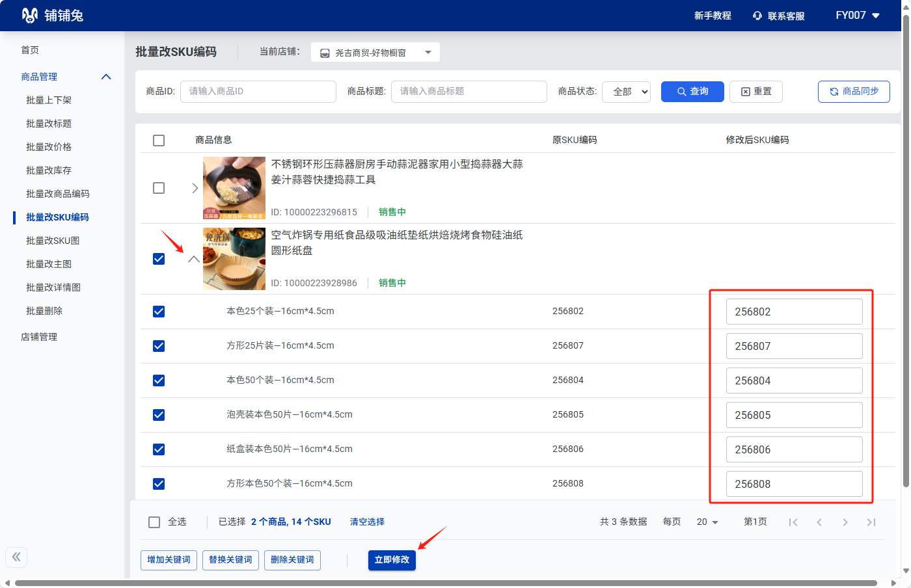
Task: Expand the garlic press product SKU list
Action: (195, 188)
